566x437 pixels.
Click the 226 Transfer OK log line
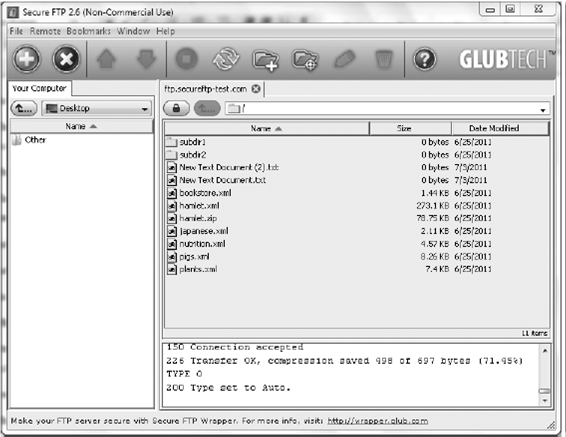click(x=344, y=361)
